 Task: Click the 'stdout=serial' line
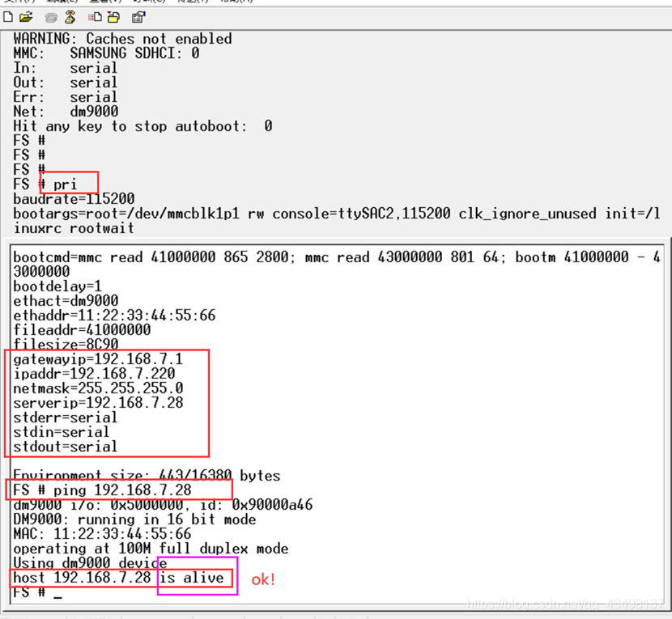(x=65, y=447)
